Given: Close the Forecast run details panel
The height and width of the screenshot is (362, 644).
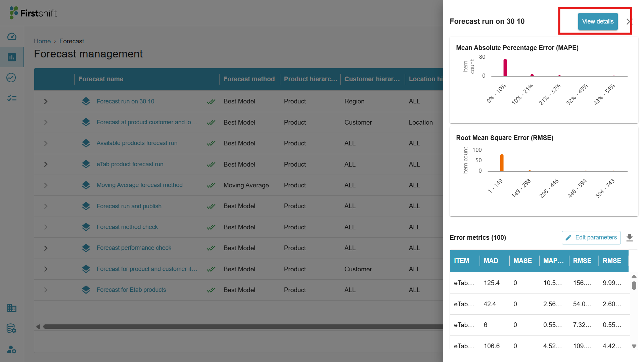Looking at the screenshot, I should click(629, 21).
